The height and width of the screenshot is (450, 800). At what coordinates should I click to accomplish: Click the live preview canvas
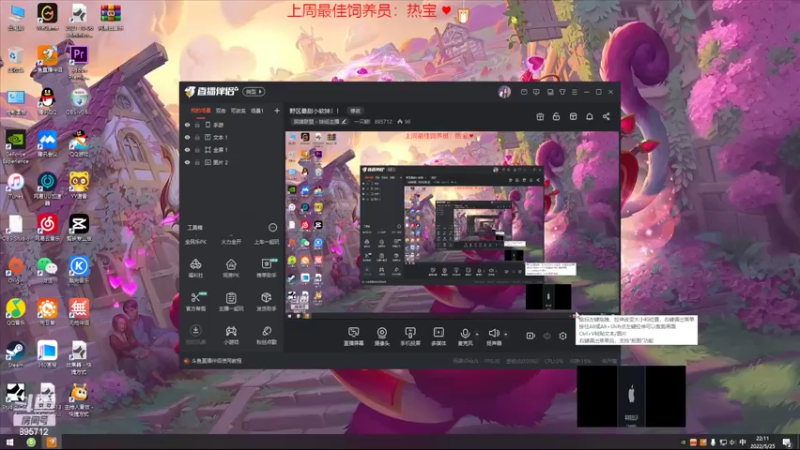pyautogui.click(x=452, y=225)
